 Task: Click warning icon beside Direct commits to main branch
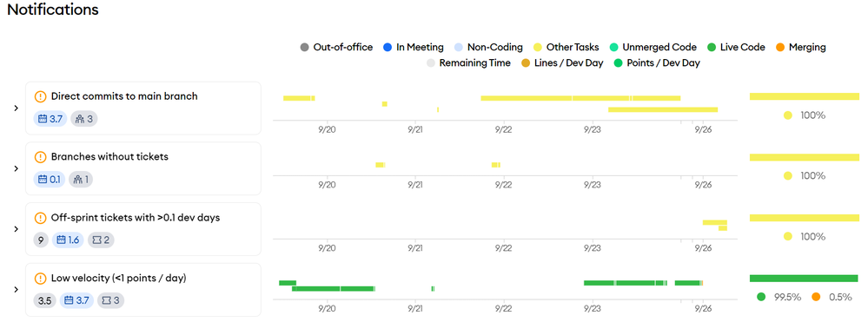tap(41, 96)
